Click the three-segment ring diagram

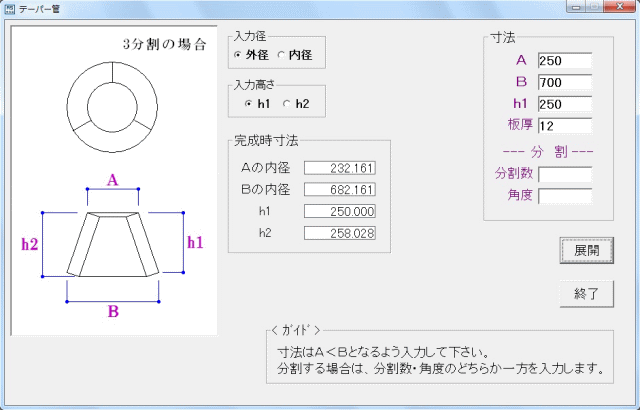point(112,107)
